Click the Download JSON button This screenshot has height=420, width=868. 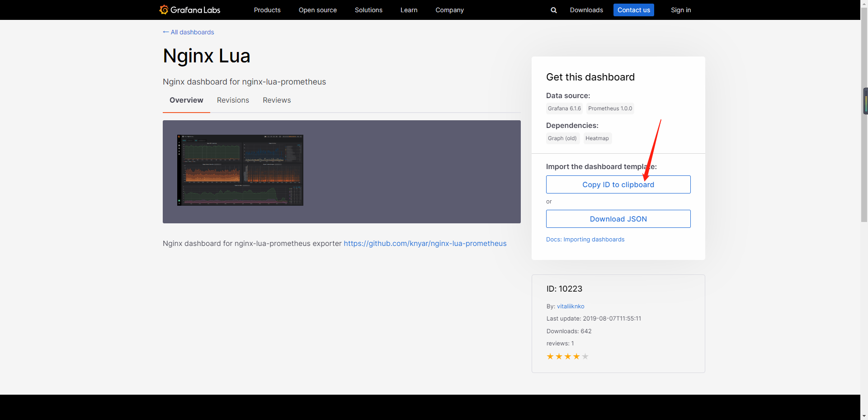(x=618, y=219)
